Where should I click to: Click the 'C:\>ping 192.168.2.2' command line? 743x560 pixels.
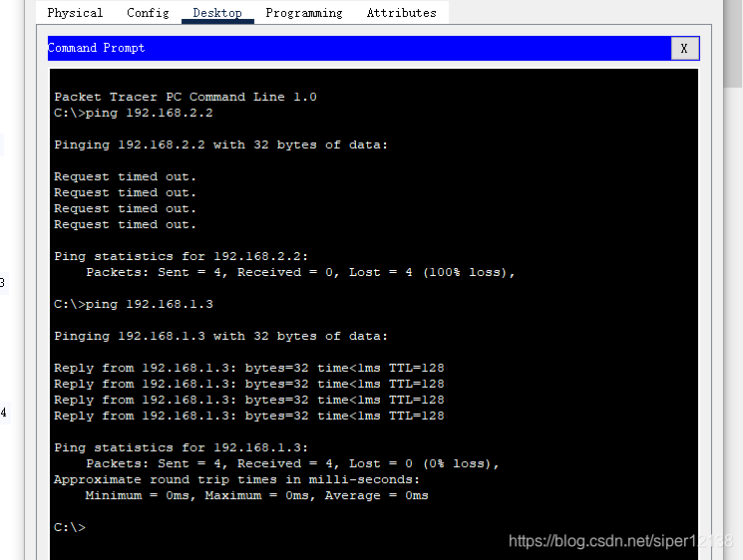[134, 114]
